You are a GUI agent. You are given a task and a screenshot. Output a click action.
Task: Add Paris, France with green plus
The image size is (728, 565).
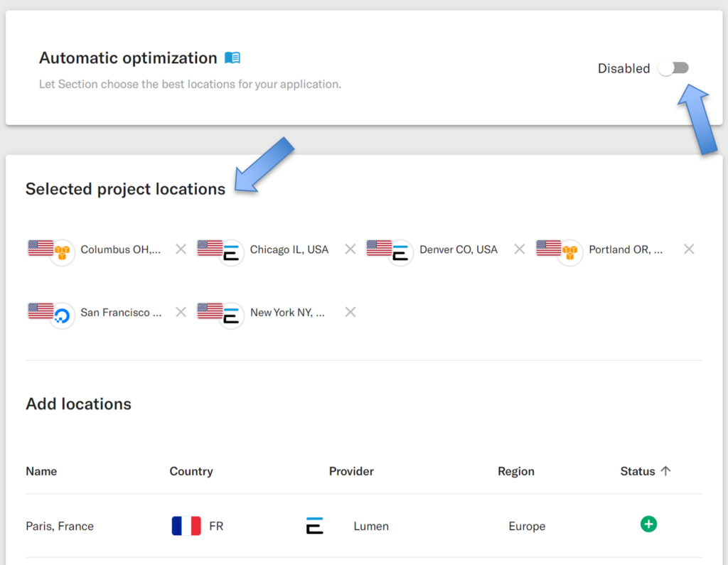pos(648,524)
